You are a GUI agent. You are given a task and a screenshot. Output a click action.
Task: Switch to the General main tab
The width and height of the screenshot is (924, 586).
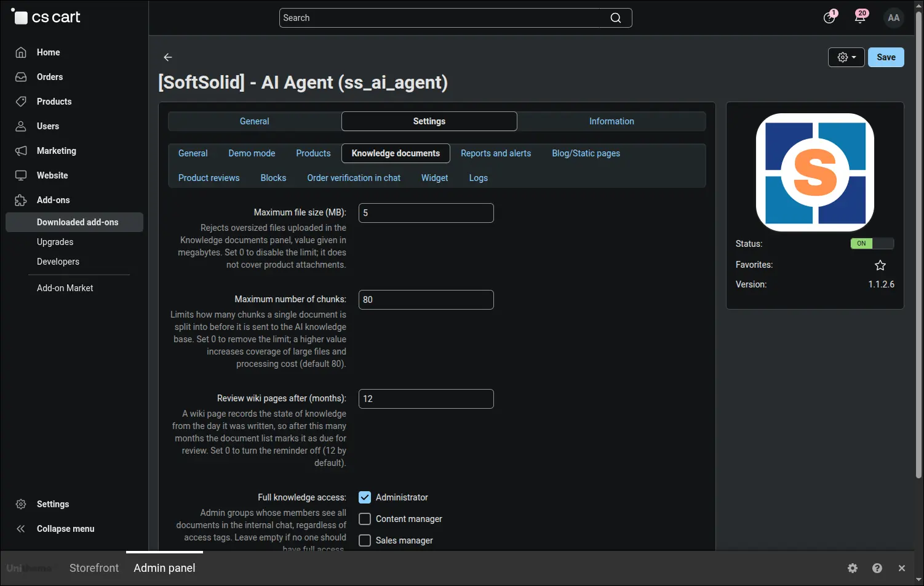[x=255, y=121]
